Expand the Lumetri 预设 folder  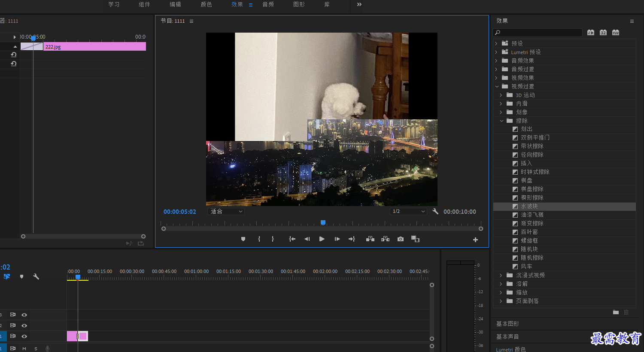pos(496,52)
